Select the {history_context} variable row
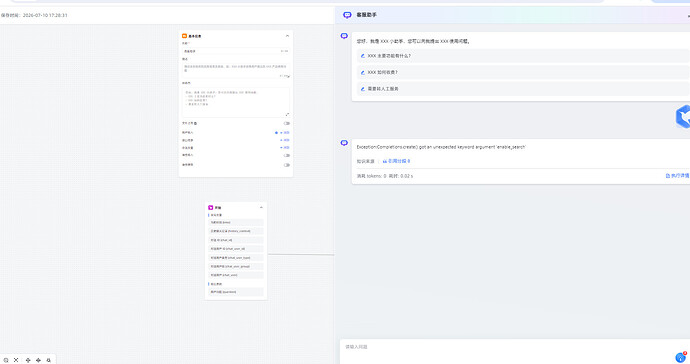 pos(236,231)
